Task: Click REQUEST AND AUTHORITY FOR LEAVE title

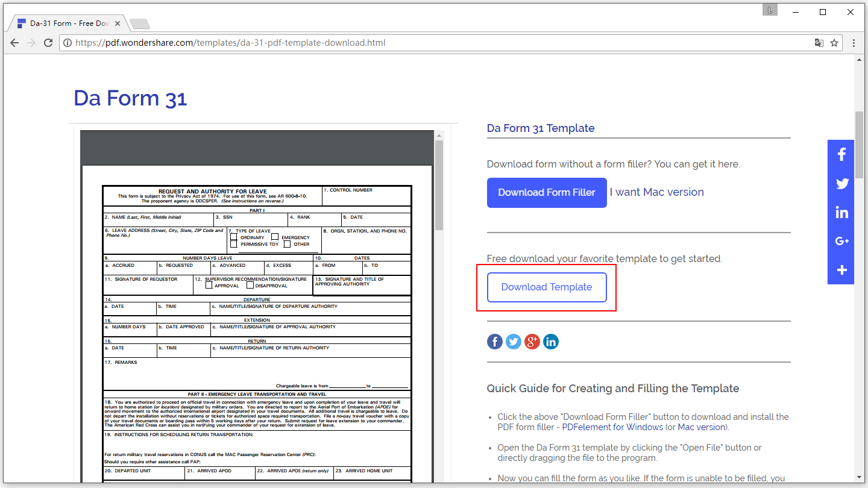Action: pos(212,192)
